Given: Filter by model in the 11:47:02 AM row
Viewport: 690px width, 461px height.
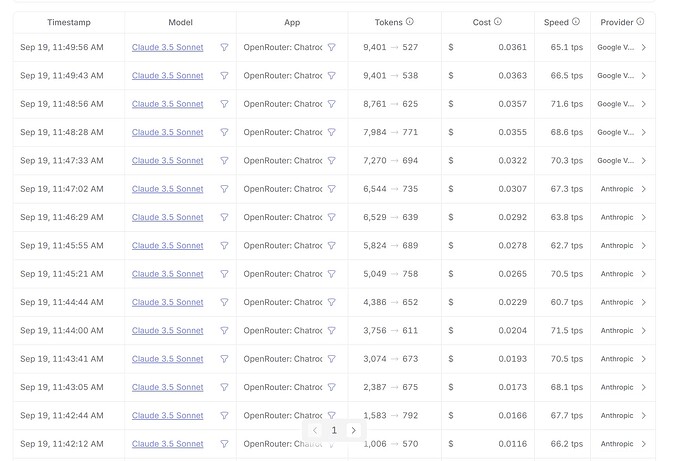Looking at the screenshot, I should pos(224,189).
